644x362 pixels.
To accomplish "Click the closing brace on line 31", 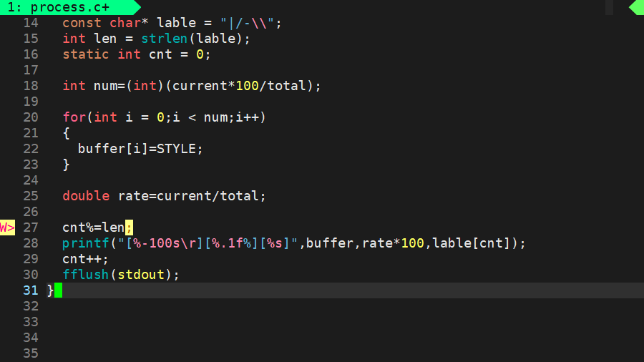I will point(51,290).
